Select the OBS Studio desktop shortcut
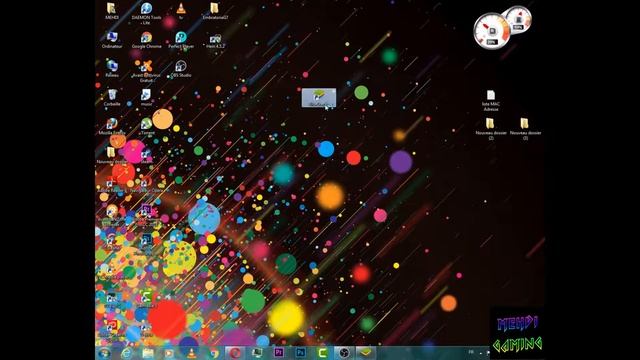Viewport: 640px width, 360px height. pyautogui.click(x=181, y=69)
